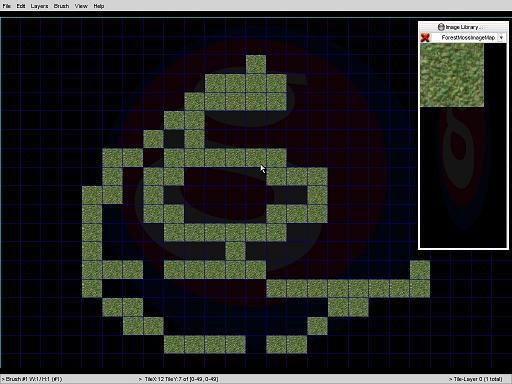Open the Help menu
The width and height of the screenshot is (512, 384).
click(x=99, y=6)
